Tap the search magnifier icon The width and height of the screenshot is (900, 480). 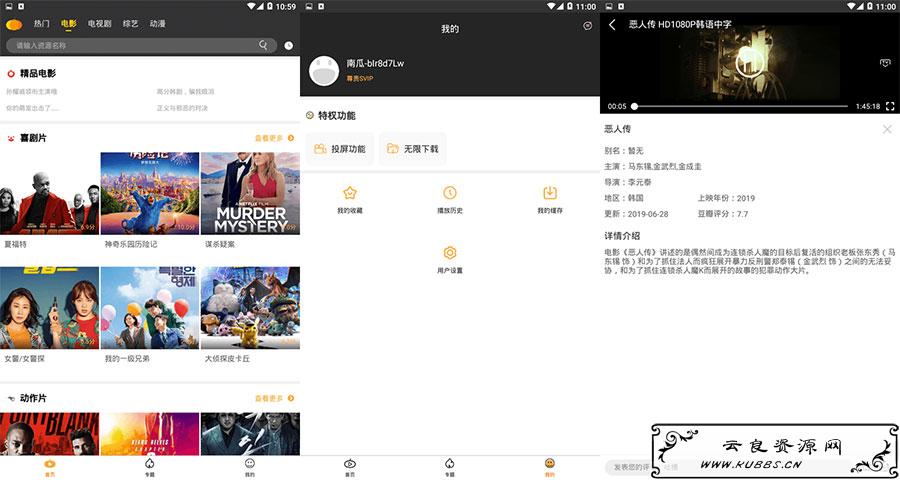tap(263, 45)
